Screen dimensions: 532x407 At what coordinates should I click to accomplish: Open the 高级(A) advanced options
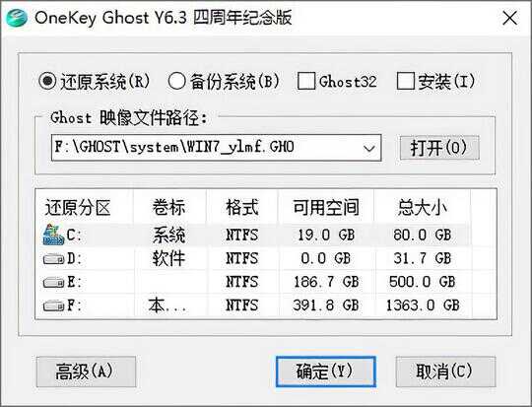[x=86, y=372]
